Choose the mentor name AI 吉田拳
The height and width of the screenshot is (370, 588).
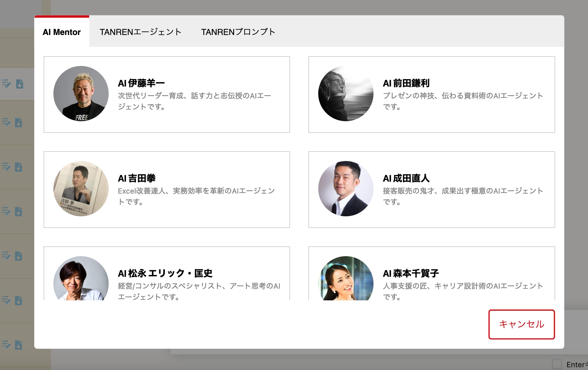click(137, 178)
